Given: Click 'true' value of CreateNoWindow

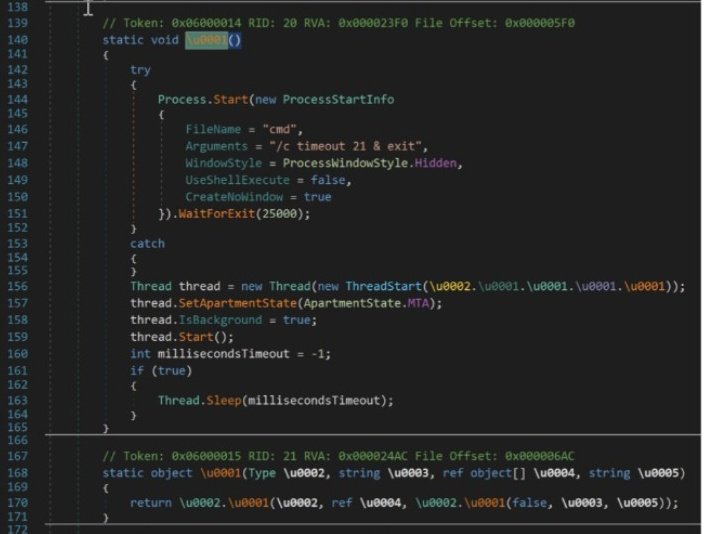Looking at the screenshot, I should tap(317, 197).
